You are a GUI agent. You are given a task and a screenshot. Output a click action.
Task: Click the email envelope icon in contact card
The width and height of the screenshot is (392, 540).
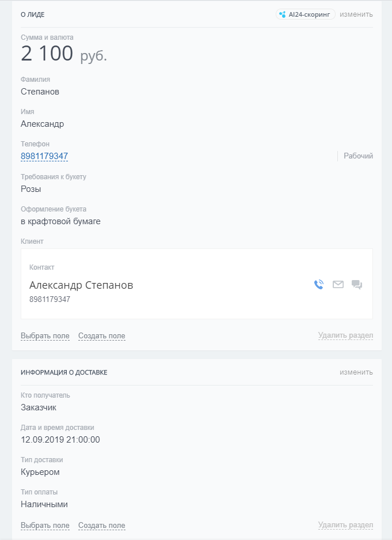pos(338,284)
